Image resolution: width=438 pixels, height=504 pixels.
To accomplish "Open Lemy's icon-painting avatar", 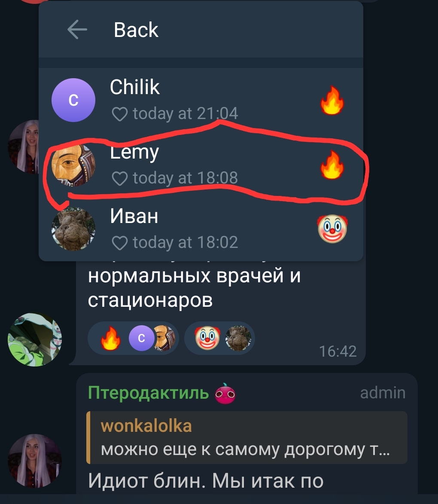I will click(x=73, y=165).
